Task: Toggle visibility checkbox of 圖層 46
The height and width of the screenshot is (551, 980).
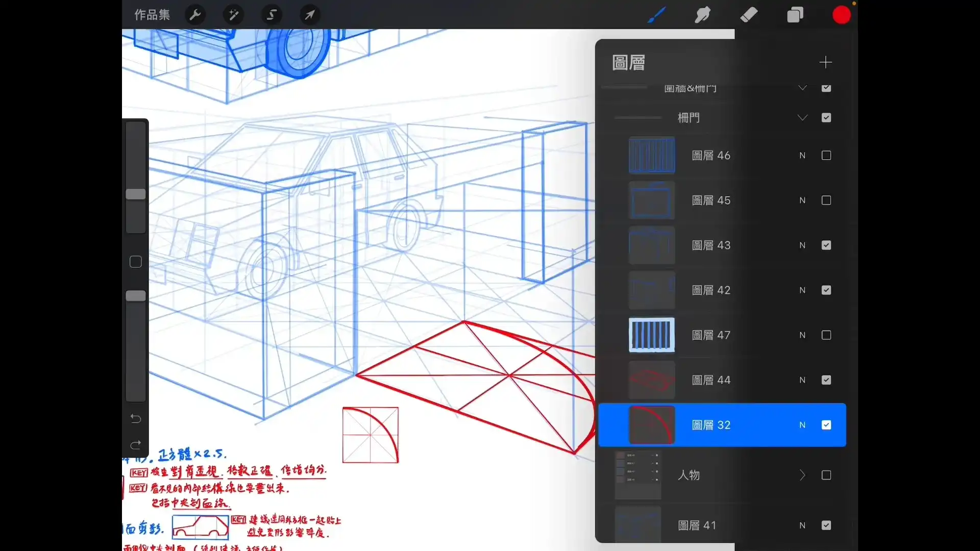Action: [826, 155]
